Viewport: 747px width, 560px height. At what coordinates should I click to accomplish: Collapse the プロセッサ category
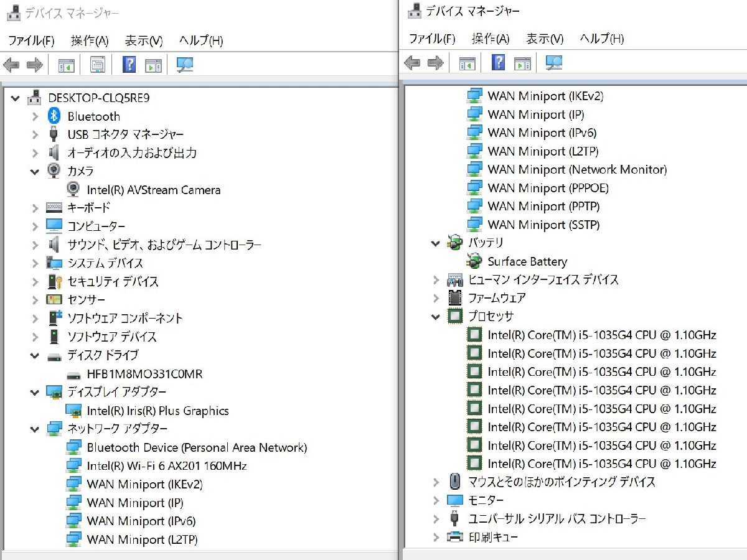click(436, 317)
